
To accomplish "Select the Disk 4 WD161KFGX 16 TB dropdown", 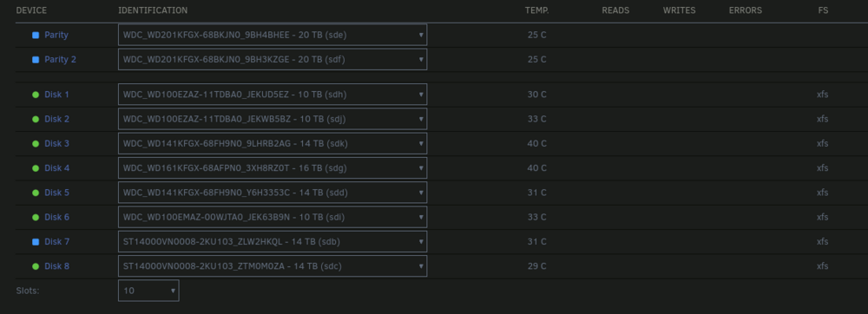I will (x=273, y=168).
